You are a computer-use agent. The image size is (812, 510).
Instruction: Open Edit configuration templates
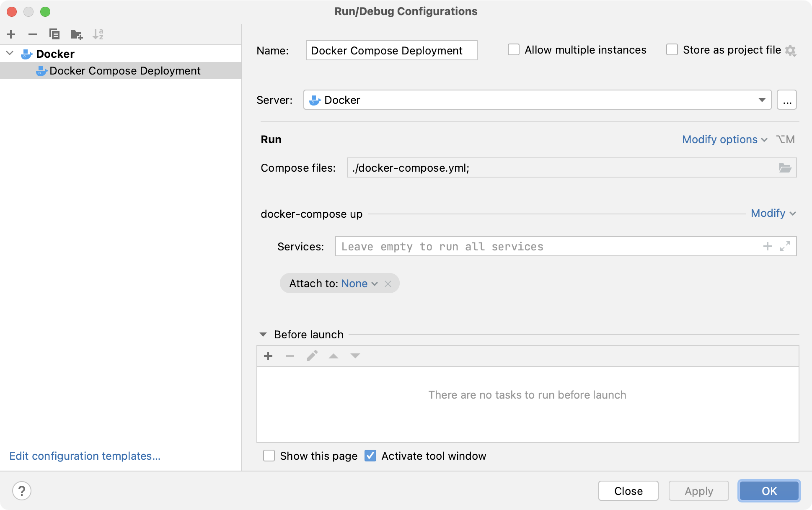85,456
